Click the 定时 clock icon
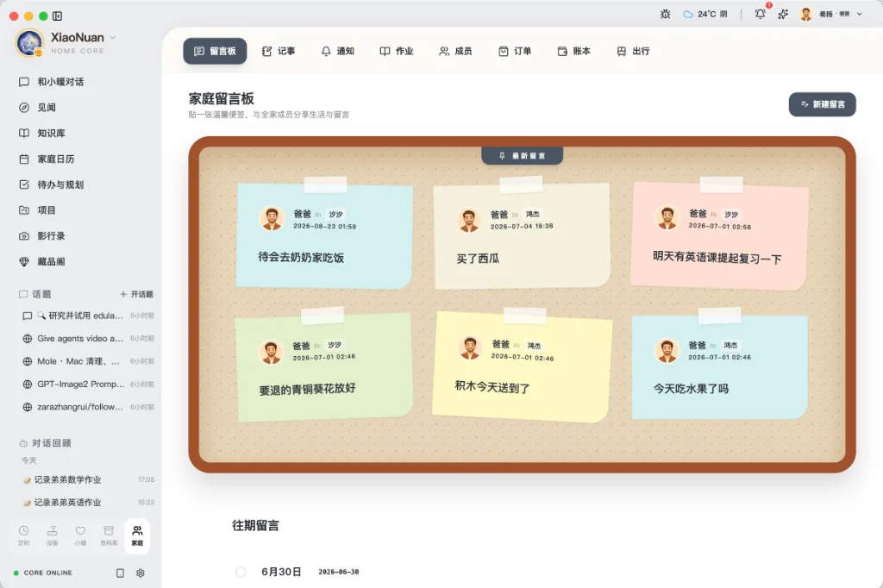This screenshot has height=588, width=883. coord(23,535)
